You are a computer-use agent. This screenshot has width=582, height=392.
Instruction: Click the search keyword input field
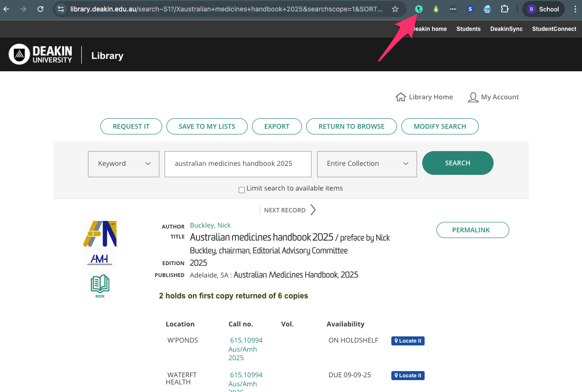click(238, 164)
